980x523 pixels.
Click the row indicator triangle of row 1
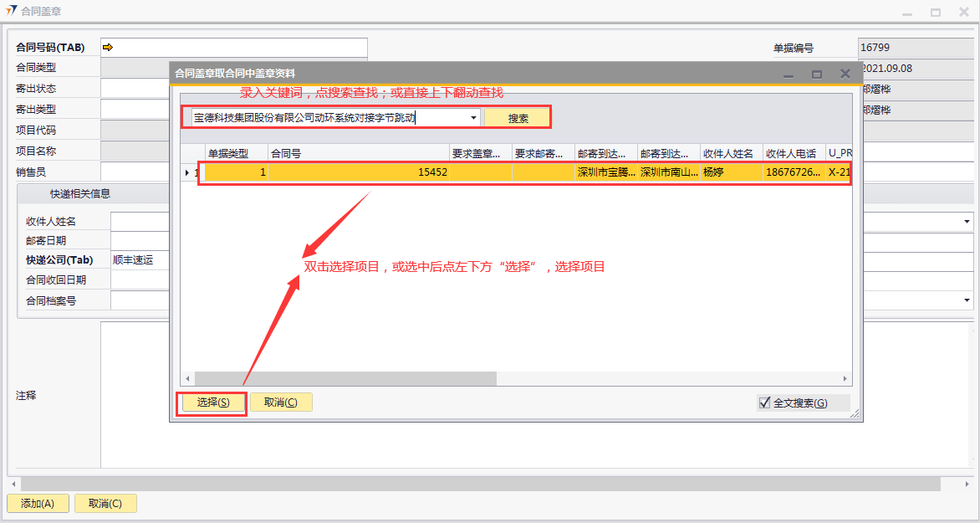pos(186,172)
